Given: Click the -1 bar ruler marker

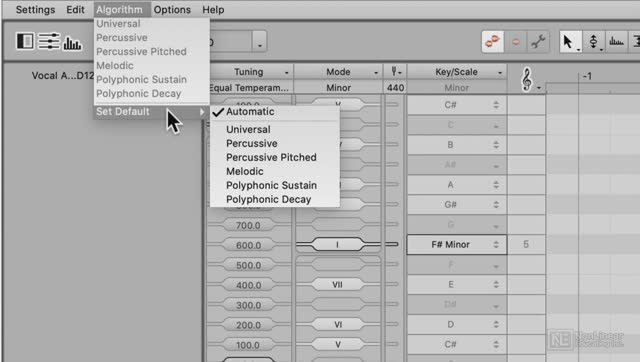Looking at the screenshot, I should click(587, 76).
